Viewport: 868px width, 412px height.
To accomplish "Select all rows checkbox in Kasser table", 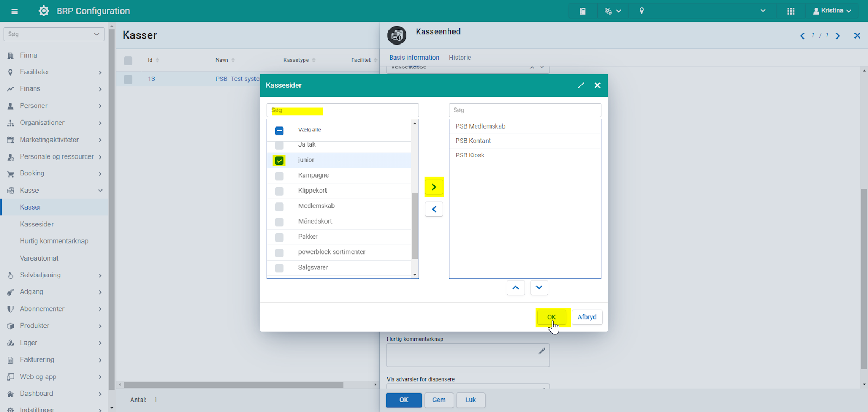I will point(128,61).
